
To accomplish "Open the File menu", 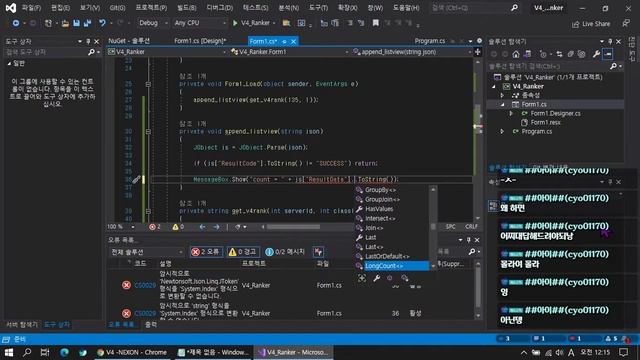I will (31, 8).
